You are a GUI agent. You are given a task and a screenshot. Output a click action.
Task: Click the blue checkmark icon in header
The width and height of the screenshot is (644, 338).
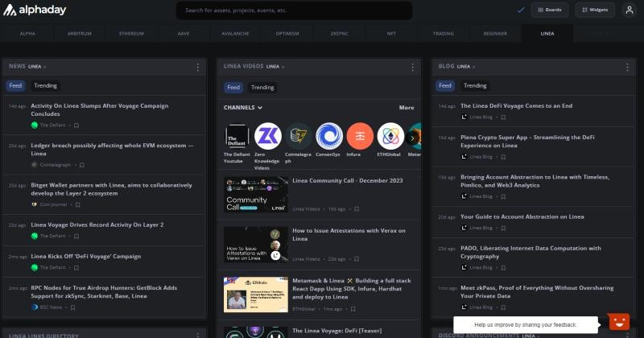521,10
